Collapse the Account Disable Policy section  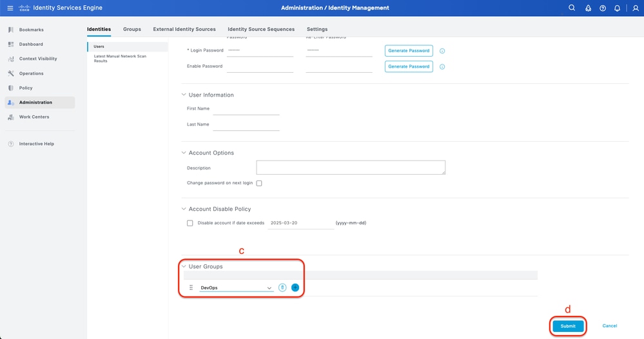(x=184, y=209)
